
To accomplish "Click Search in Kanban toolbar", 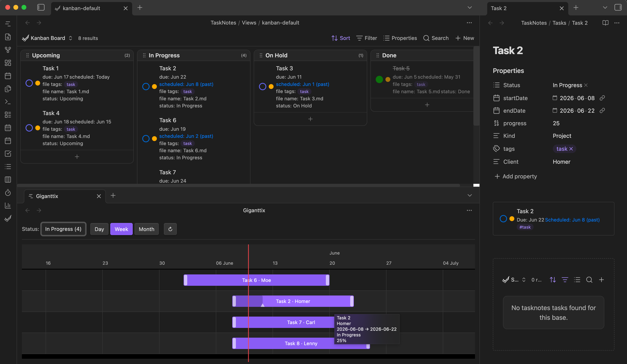I will (436, 38).
